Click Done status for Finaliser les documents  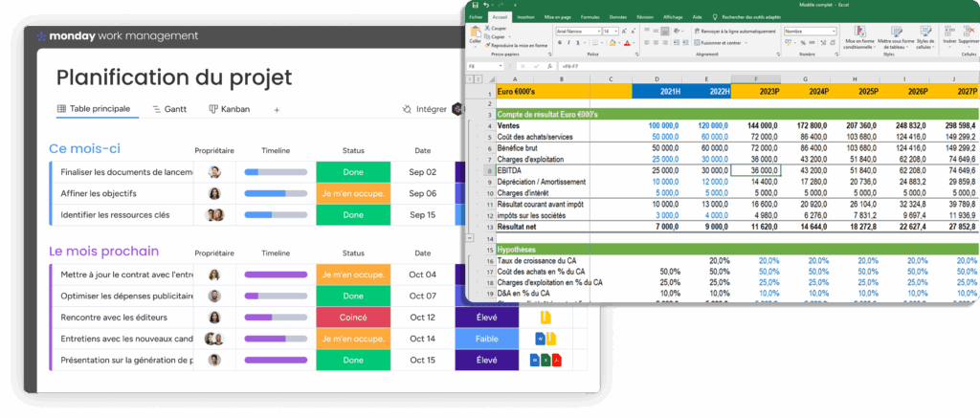[x=353, y=172]
